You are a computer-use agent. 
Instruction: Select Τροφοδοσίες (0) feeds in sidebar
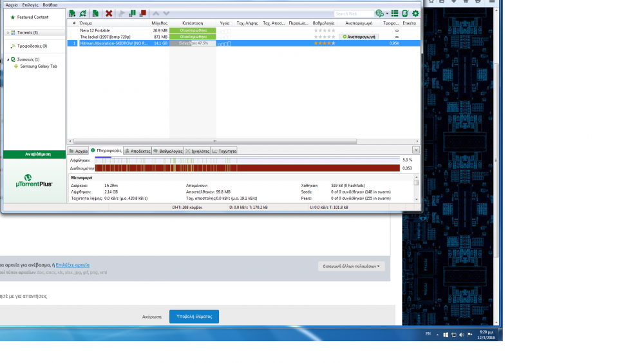tap(32, 46)
